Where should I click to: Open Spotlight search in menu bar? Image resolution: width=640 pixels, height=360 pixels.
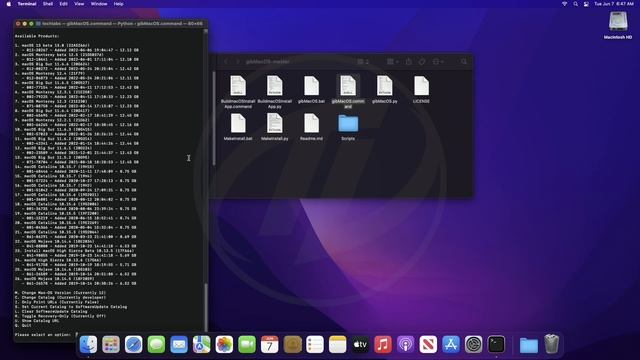click(x=576, y=4)
